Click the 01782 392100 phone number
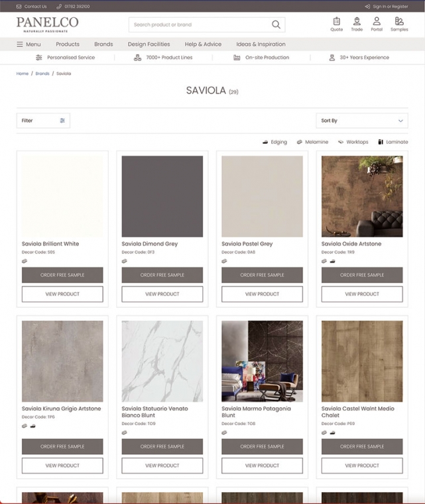Viewport: 425px width, 504px height. coord(77,7)
